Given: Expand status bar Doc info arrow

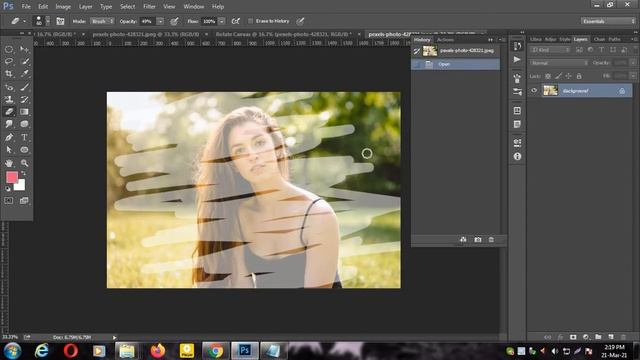Looking at the screenshot, I should [114, 338].
